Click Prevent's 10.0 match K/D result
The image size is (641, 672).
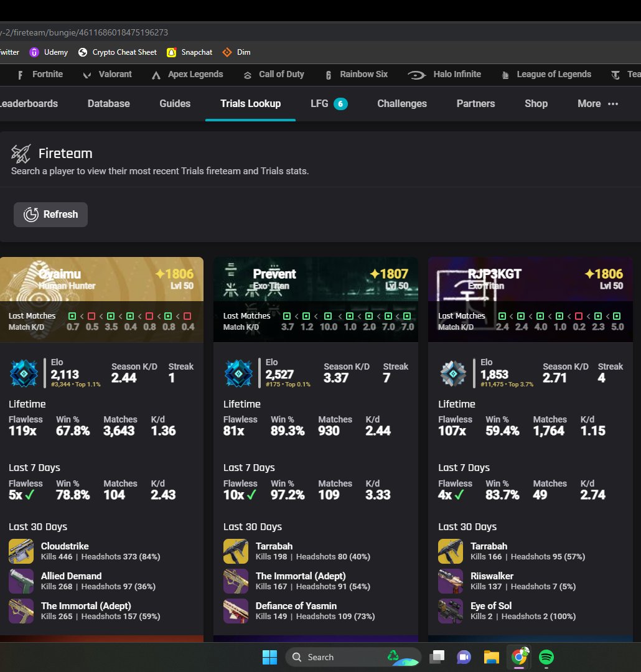pos(329,327)
